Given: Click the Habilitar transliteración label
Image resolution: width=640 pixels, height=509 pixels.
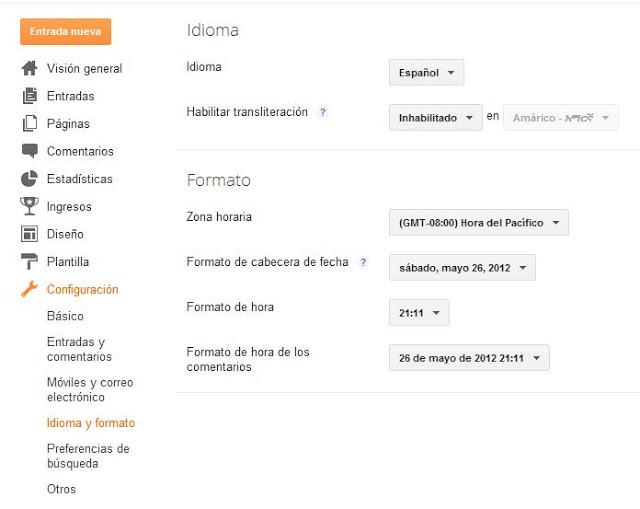Looking at the screenshot, I should click(x=247, y=111).
